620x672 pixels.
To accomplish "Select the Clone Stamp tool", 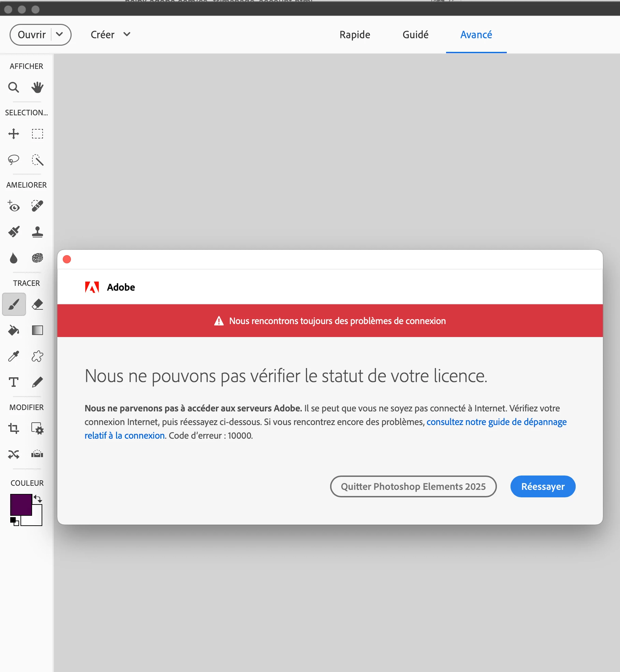I will 38,232.
